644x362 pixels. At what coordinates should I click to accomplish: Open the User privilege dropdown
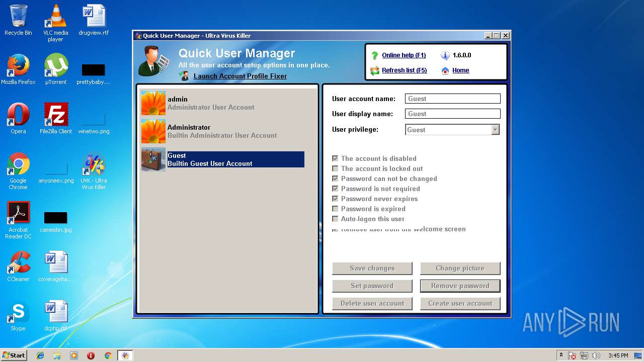coord(495,130)
